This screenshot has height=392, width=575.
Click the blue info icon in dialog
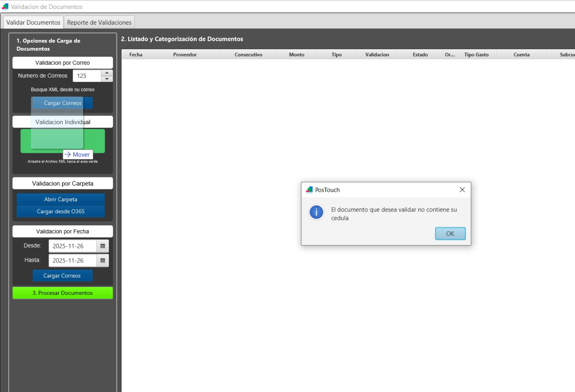click(316, 212)
